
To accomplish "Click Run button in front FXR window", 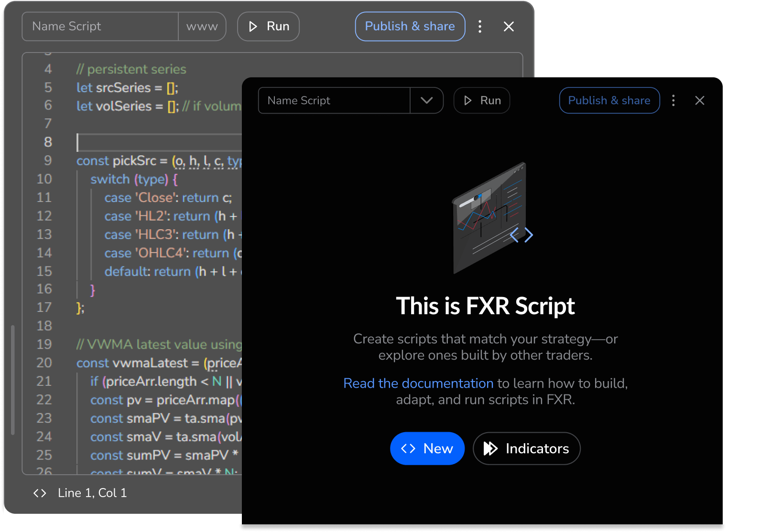I will [x=481, y=100].
